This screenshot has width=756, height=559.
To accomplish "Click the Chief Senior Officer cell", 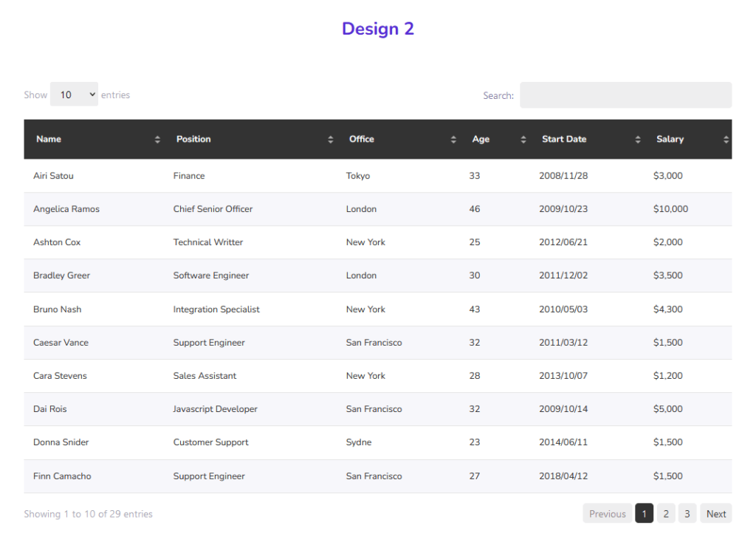I will 213,209.
